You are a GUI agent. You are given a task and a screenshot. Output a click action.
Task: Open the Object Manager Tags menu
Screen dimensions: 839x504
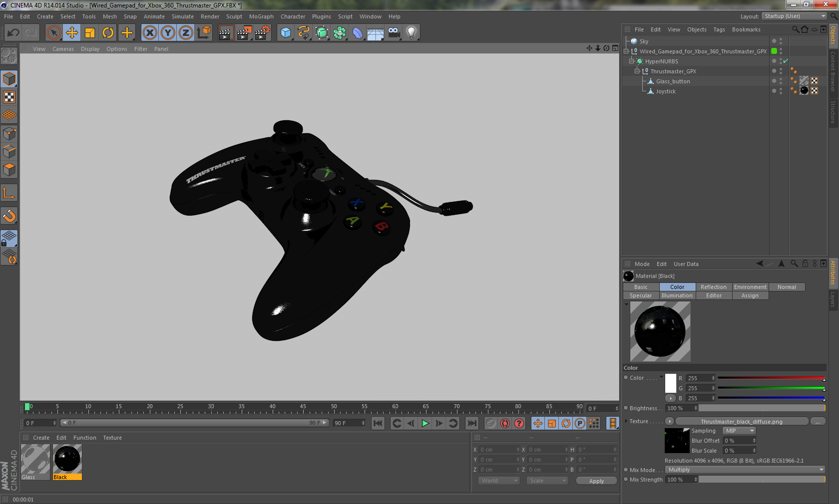point(719,29)
